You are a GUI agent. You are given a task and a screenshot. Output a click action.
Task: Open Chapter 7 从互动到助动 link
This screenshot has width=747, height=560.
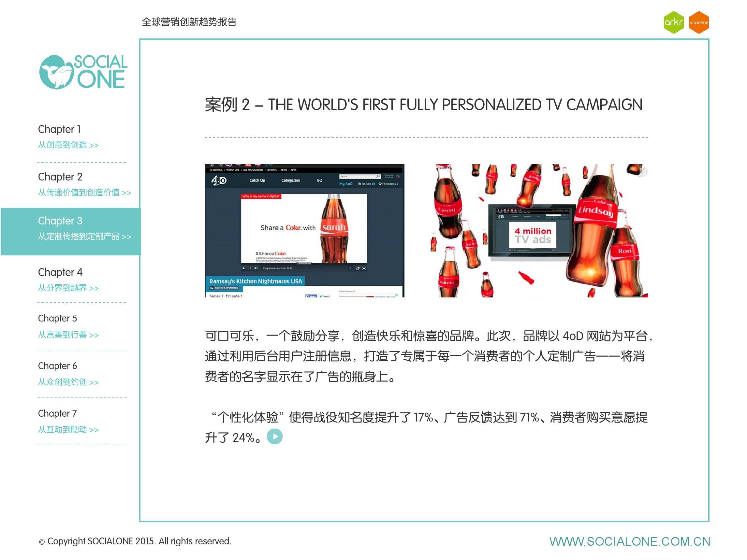(x=68, y=429)
